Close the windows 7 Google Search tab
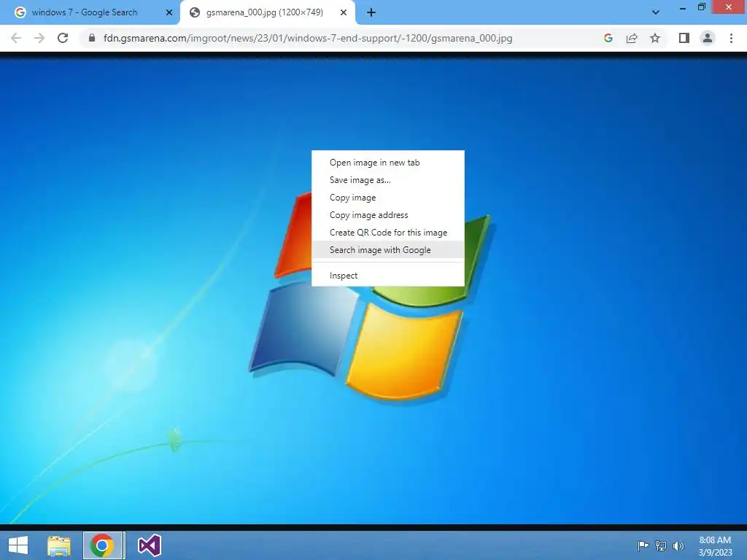The image size is (747, 560). [x=169, y=13]
